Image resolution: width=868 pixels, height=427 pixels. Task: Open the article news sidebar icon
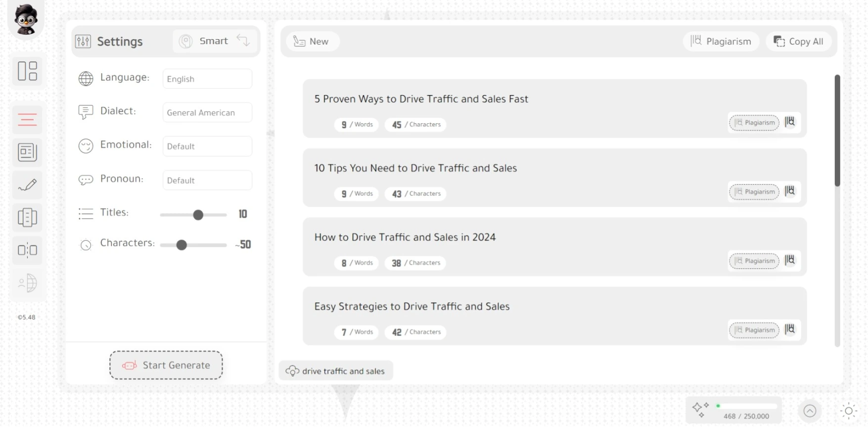(x=27, y=152)
